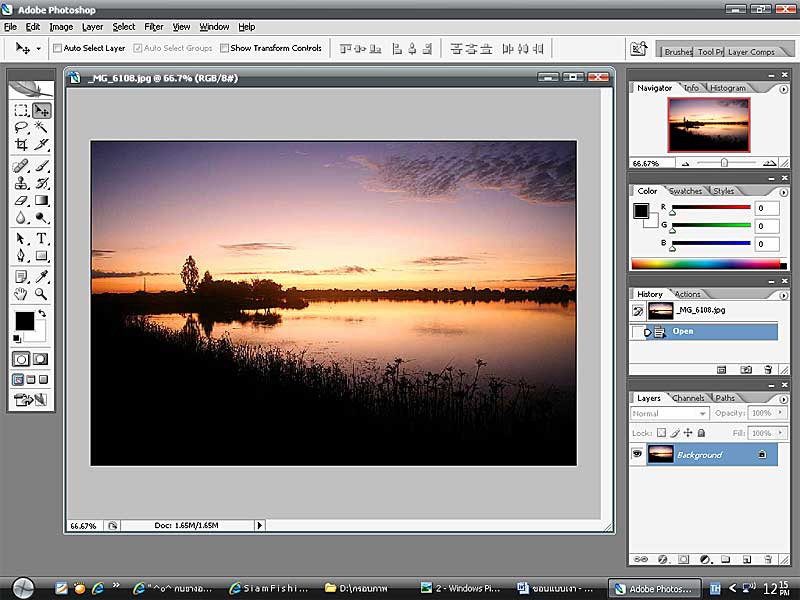
Task: Select the Eyedropper tool
Action: 41,277
